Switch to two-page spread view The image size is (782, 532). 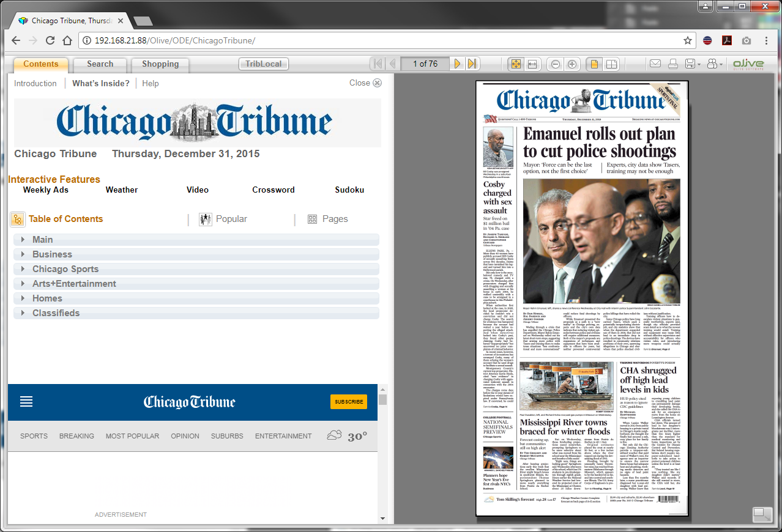[611, 64]
